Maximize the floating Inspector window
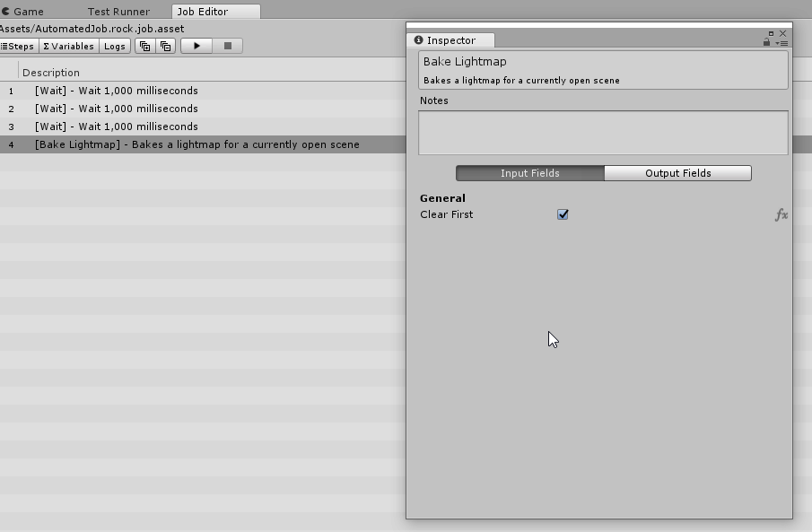Image resolution: width=812 pixels, height=532 pixels. pos(771,33)
